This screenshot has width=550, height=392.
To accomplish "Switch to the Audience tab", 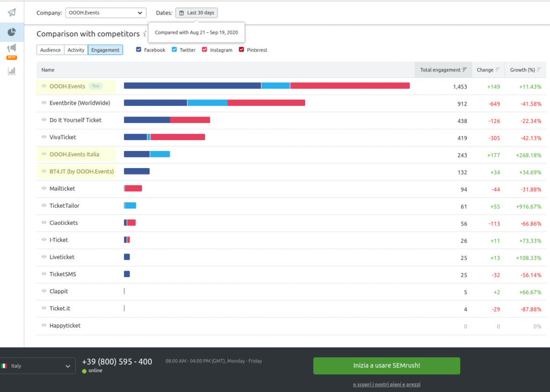I will coord(50,50).
